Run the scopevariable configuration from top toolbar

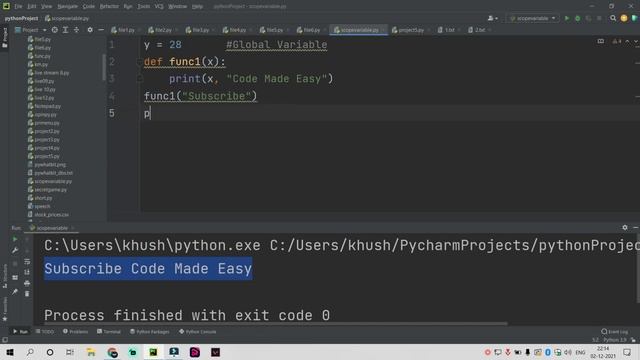coord(567,18)
